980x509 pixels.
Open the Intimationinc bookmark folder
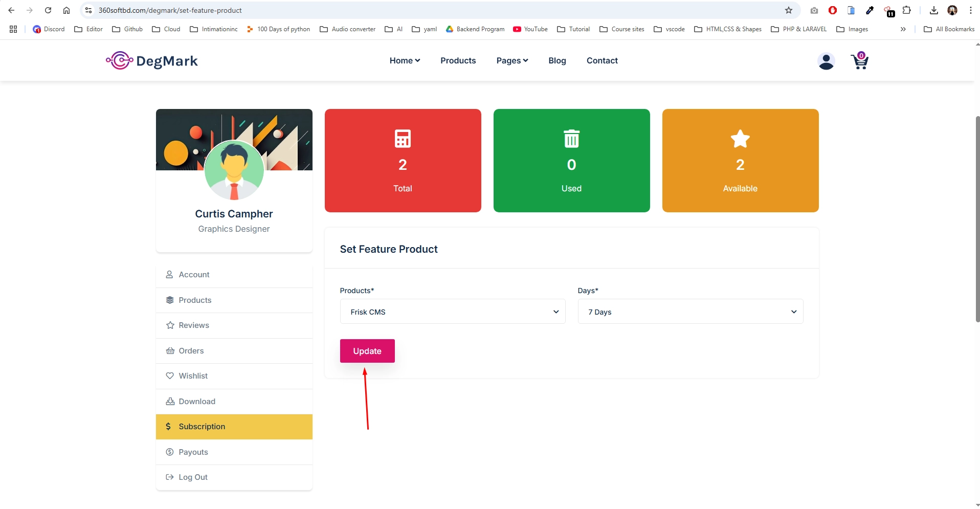(214, 29)
